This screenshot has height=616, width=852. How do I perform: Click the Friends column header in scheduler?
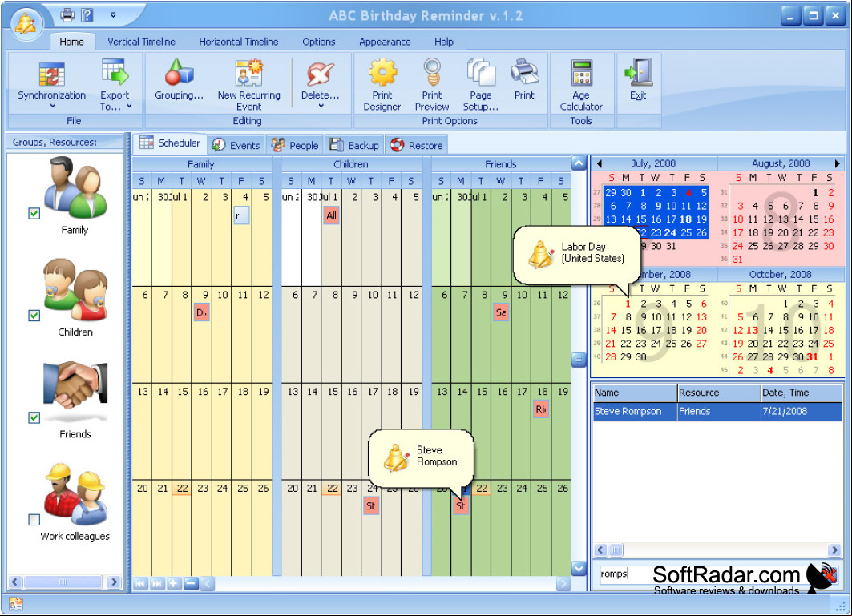[500, 164]
